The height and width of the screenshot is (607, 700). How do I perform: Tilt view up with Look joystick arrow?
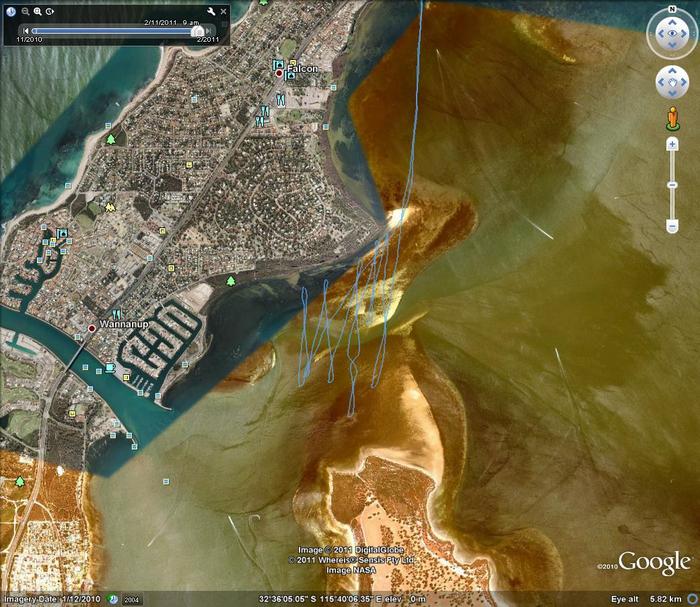click(670, 21)
